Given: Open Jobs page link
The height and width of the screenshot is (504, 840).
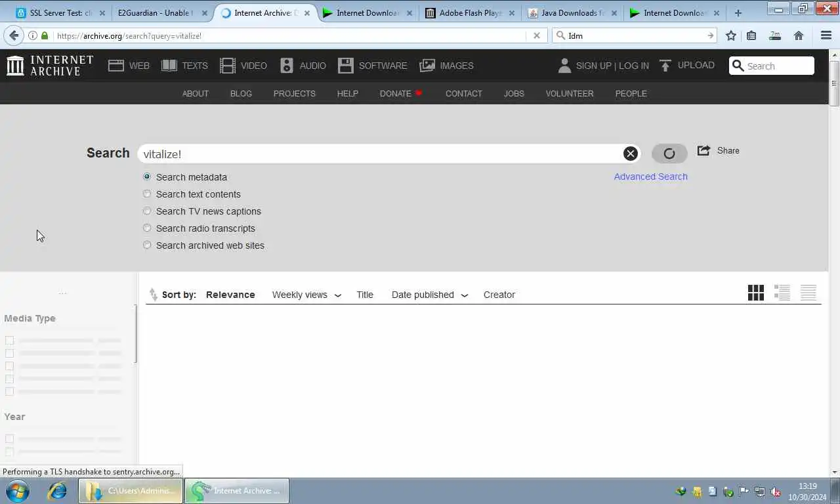Looking at the screenshot, I should [514, 93].
